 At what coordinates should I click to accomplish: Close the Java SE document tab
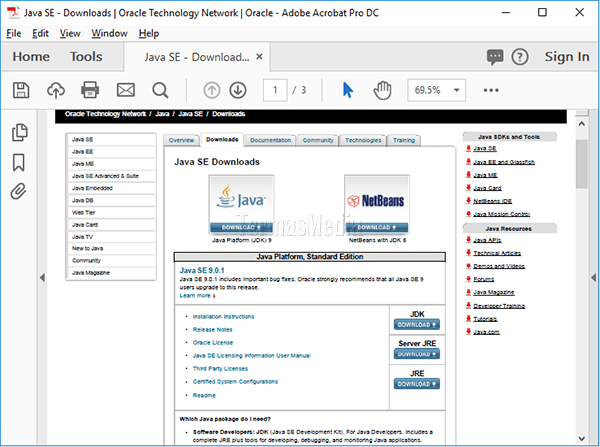[x=259, y=57]
